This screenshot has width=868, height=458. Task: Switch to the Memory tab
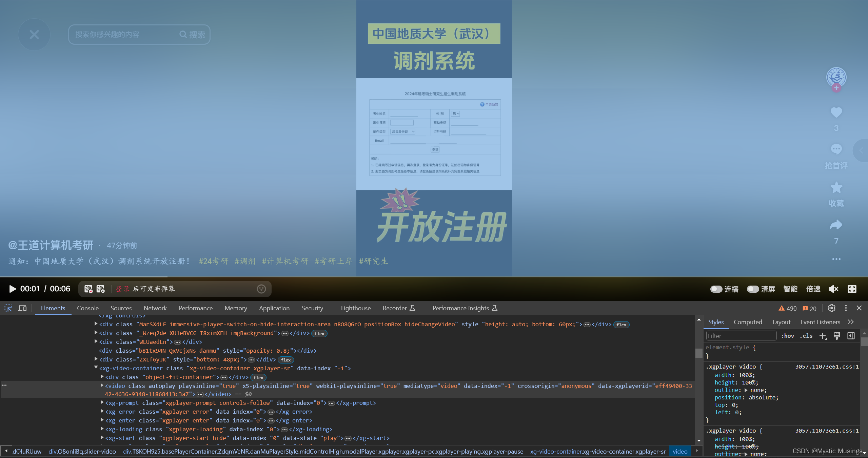click(236, 308)
